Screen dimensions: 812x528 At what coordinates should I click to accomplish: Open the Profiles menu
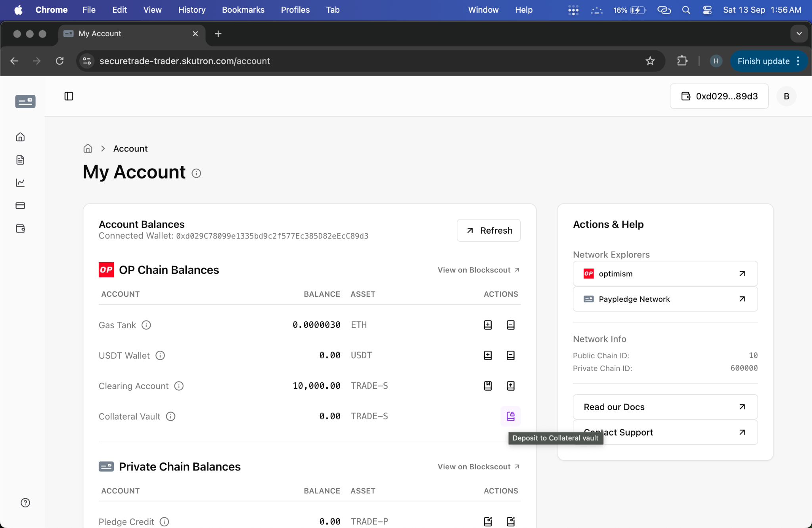[295, 10]
